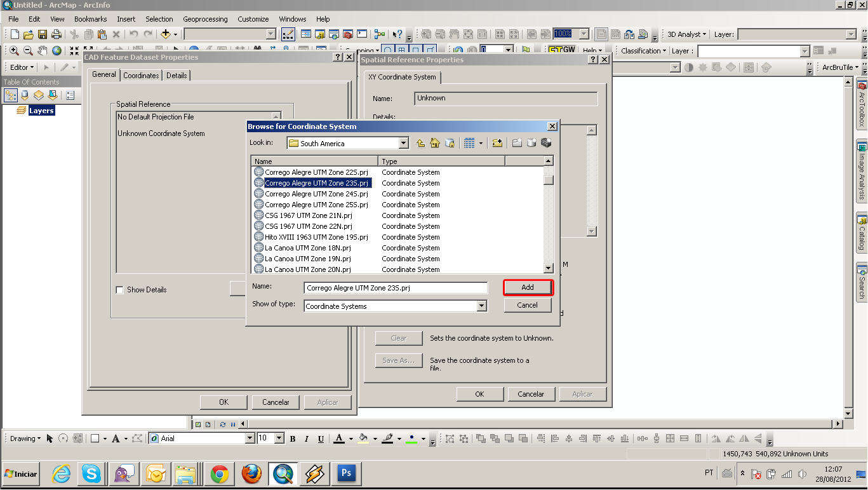The width and height of the screenshot is (868, 490).
Task: Open the Selection menu
Action: [159, 19]
